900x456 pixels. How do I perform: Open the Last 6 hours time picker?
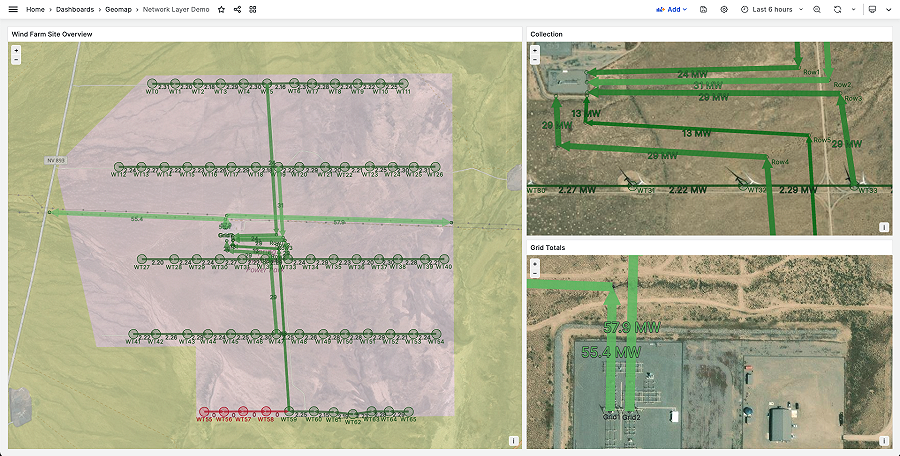[772, 10]
